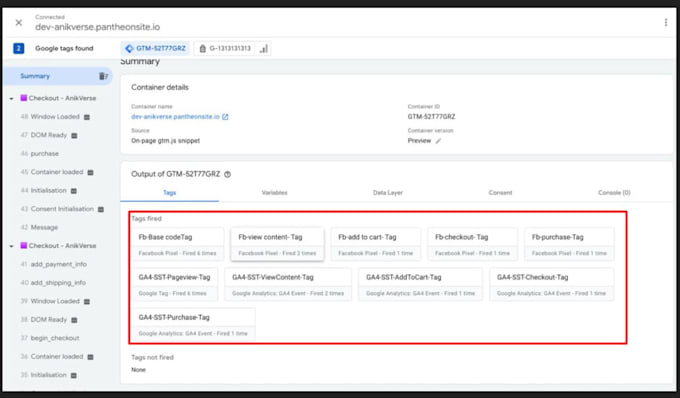Click the bar chart icon beside G-1313131313
The height and width of the screenshot is (398, 680).
point(263,49)
